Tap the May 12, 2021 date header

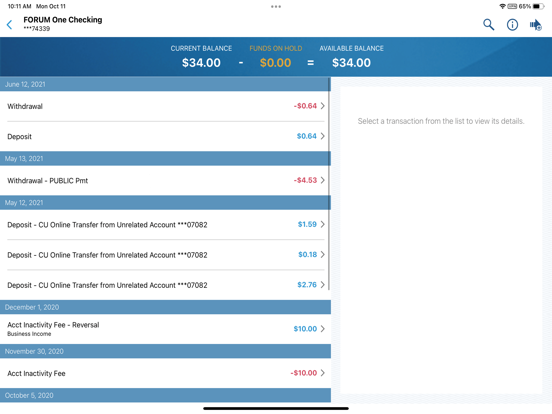tap(165, 202)
